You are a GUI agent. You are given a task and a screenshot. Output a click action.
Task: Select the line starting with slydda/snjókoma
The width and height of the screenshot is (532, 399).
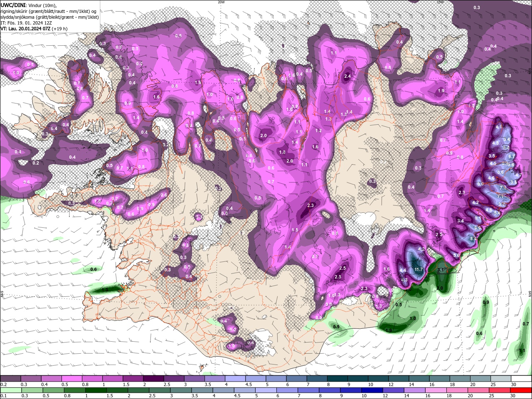(x=49, y=17)
